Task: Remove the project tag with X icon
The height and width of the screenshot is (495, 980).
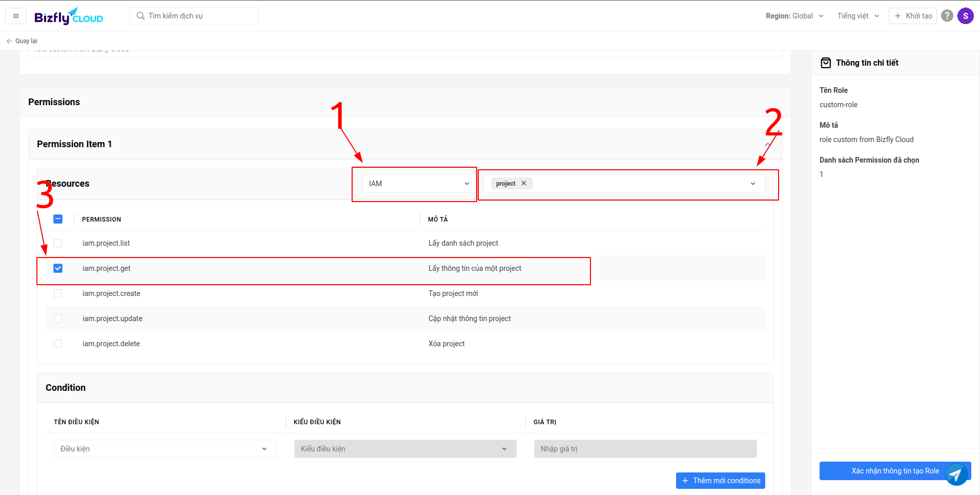Action: pos(524,183)
